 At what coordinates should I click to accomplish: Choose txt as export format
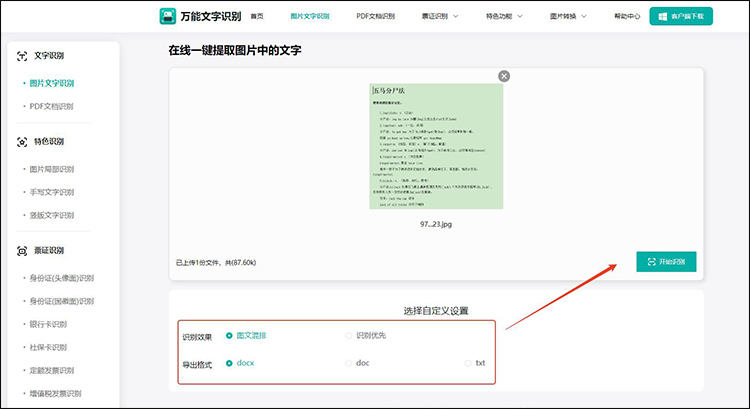[x=475, y=363]
